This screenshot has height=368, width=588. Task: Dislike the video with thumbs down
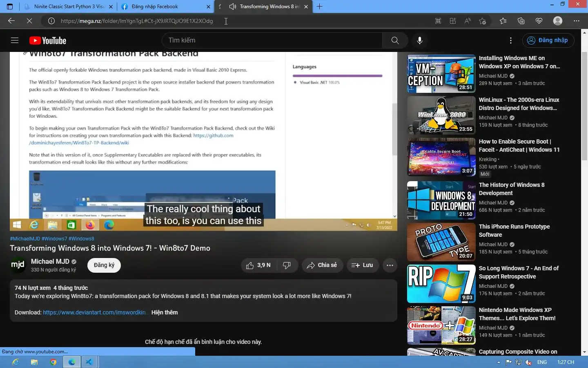point(287,265)
